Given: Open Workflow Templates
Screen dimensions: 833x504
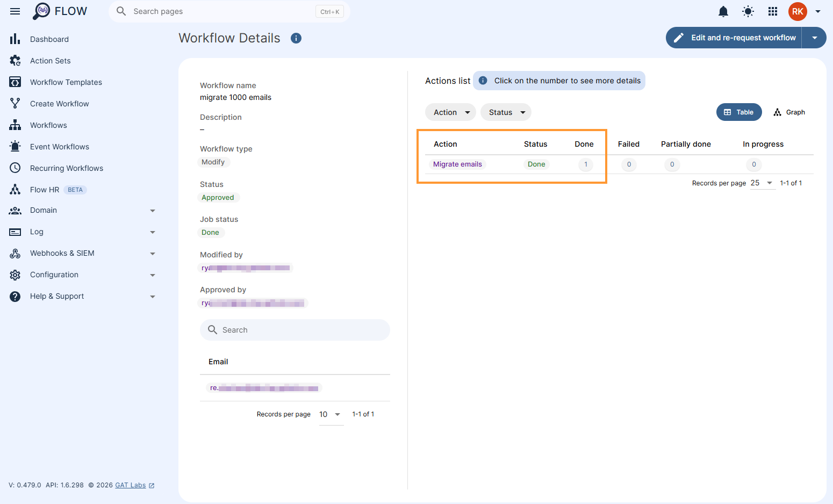Looking at the screenshot, I should 66,82.
